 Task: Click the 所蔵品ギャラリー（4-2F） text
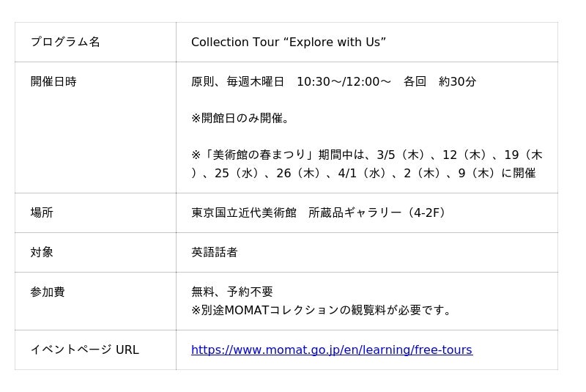tap(377, 213)
